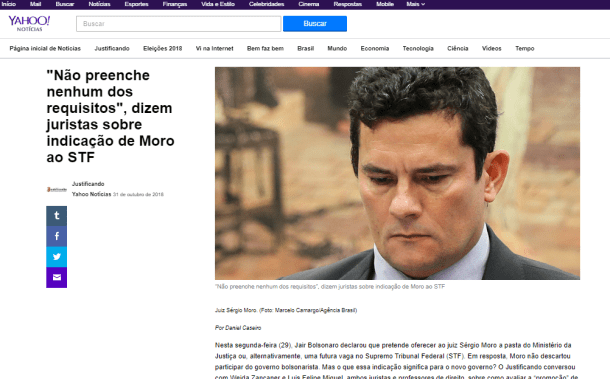Viewport: 610px width, 379px height.
Task: Open the Eleições 2018 section tab
Action: (x=163, y=49)
